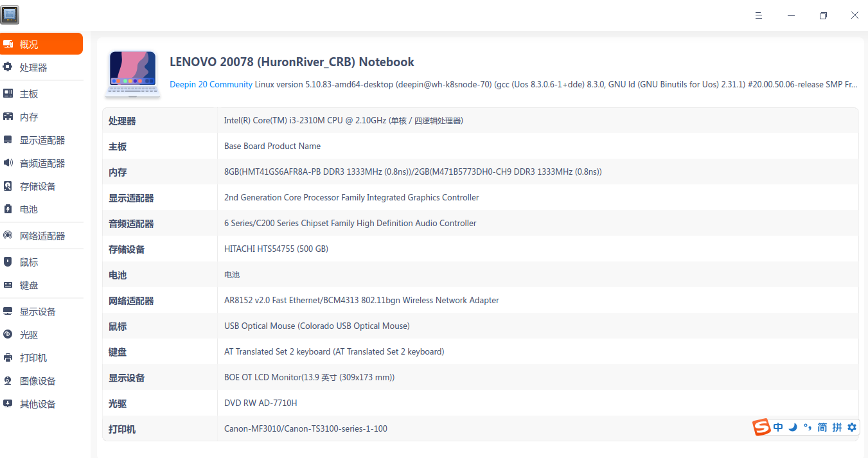Open the 概况 overview tab label

29,44
